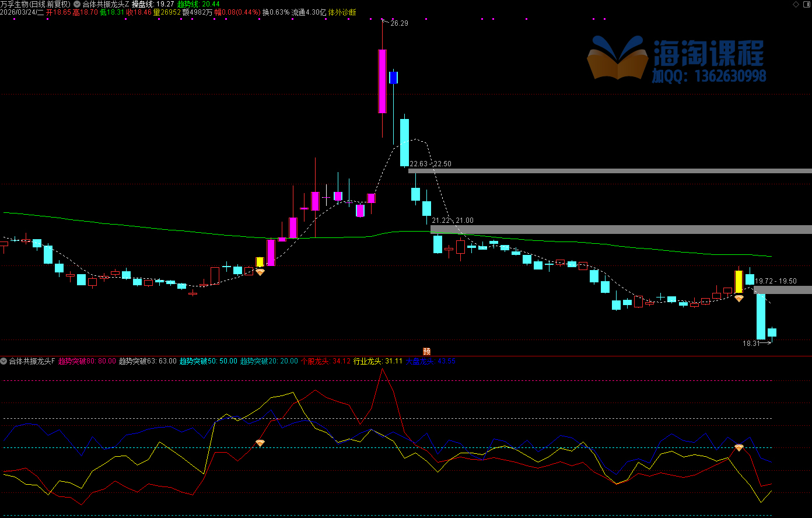Viewport: 812px width, 518px height.
Task: Click diamond signal under first yellow candle
Action: (x=260, y=272)
